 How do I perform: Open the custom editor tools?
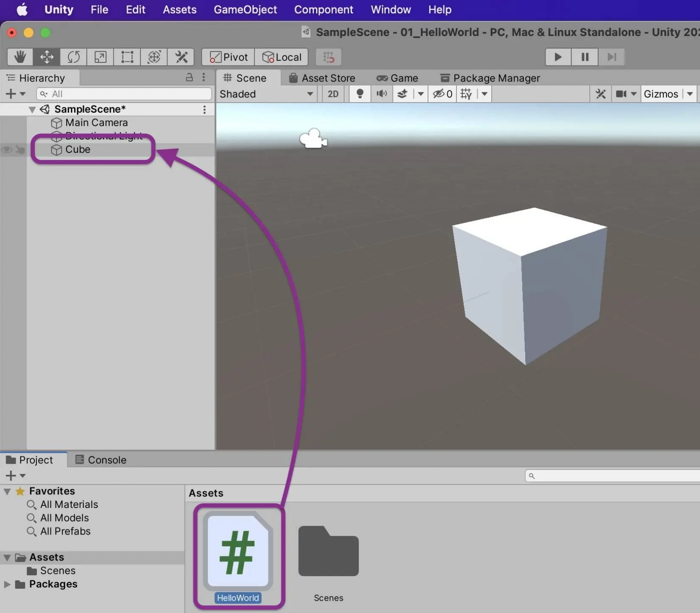tap(181, 57)
